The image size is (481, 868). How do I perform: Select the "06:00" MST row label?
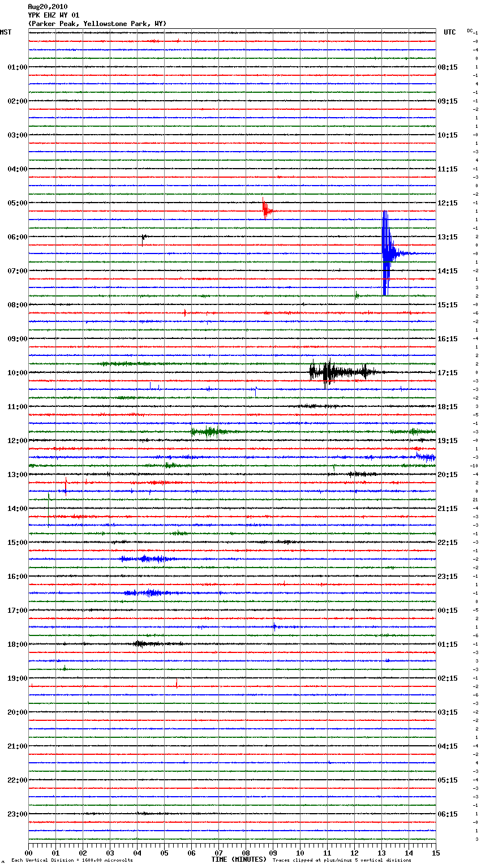[x=17, y=237]
